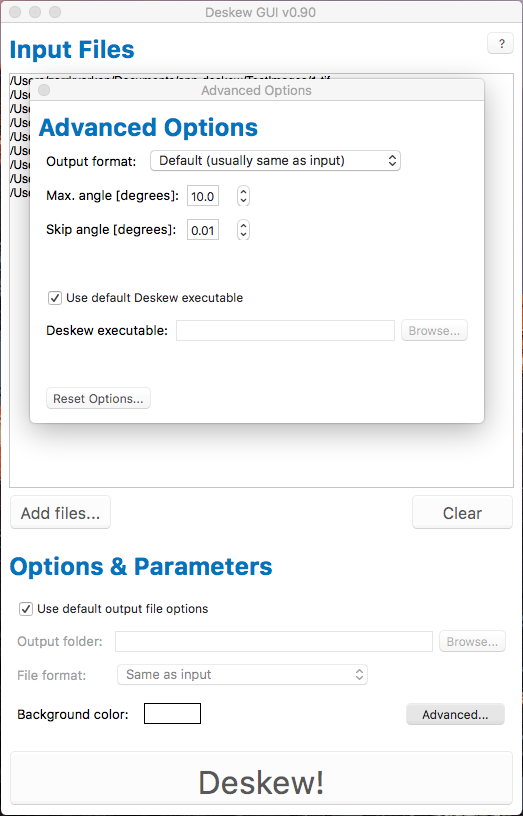Open help with the question mark button

[501, 44]
